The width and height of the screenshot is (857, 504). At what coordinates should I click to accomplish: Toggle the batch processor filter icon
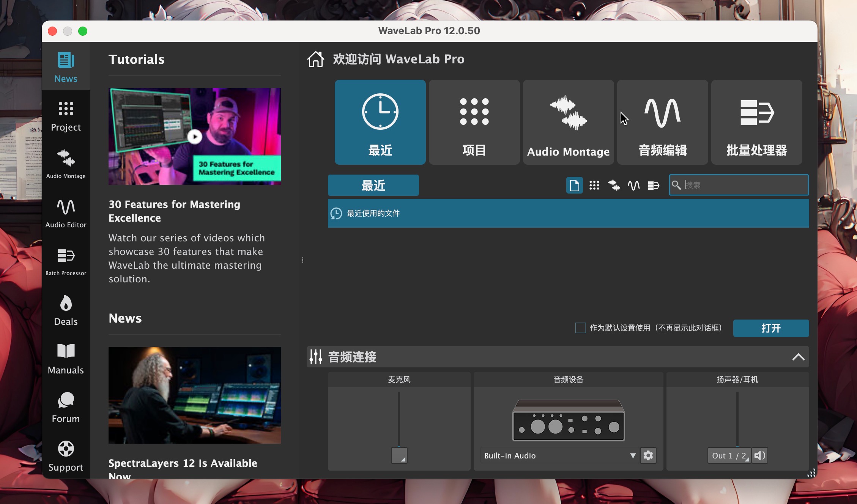(653, 185)
